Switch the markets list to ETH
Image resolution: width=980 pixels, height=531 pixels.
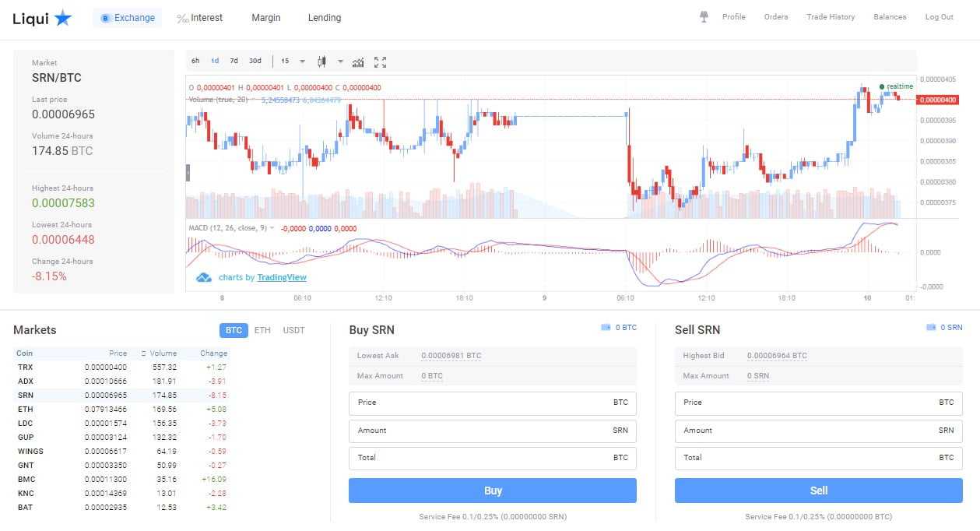[262, 330]
